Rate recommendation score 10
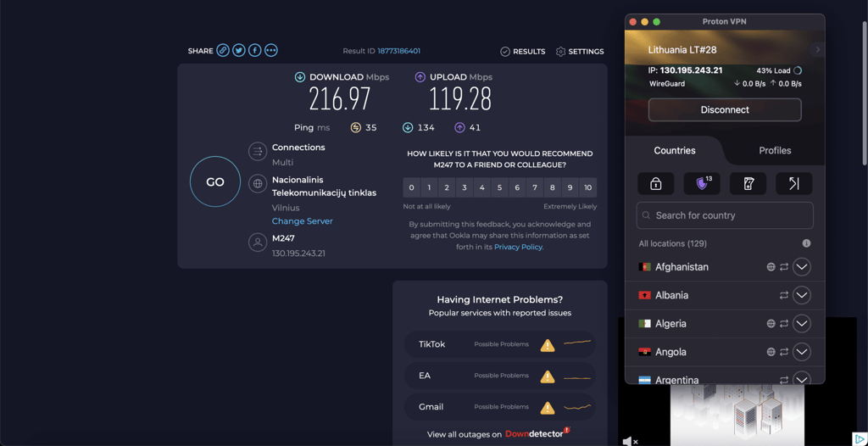The width and height of the screenshot is (868, 446). click(x=588, y=188)
